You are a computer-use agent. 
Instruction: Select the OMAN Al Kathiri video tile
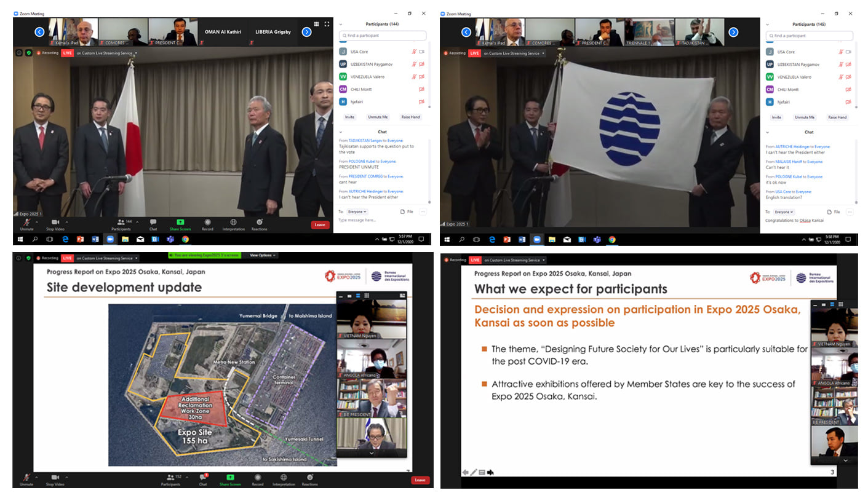(223, 32)
